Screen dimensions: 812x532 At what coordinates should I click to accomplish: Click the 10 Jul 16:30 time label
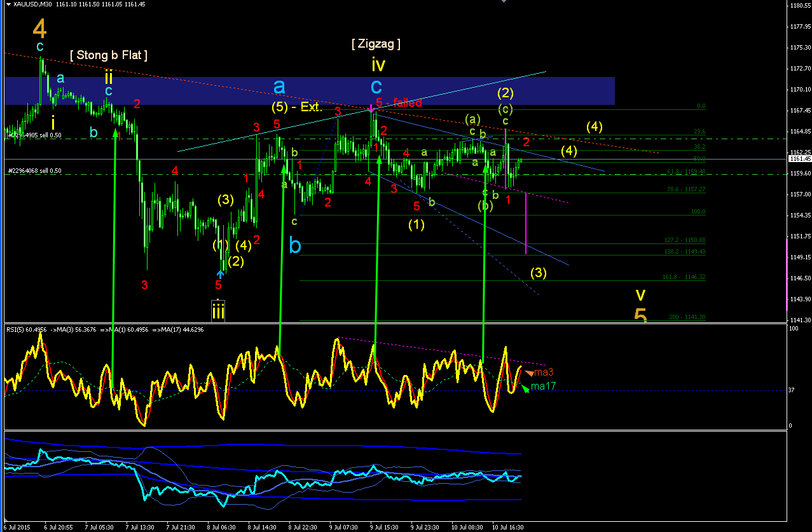pyautogui.click(x=507, y=528)
